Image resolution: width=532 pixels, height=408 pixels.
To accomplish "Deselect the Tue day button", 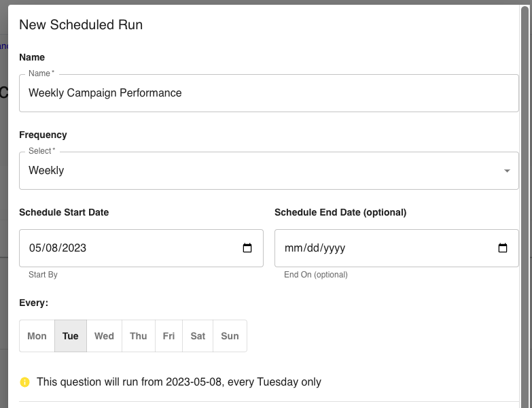I will coord(71,336).
